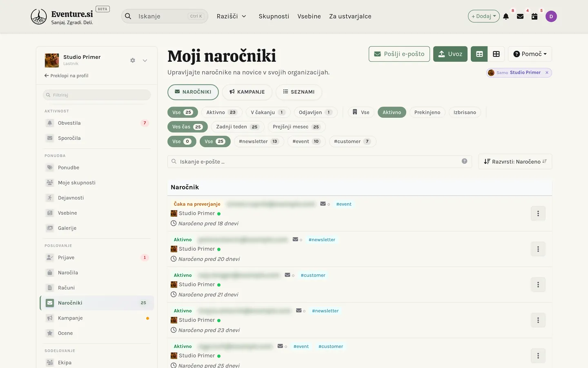Click the Pošlji e-pošto button
This screenshot has height=368, width=588.
(399, 54)
